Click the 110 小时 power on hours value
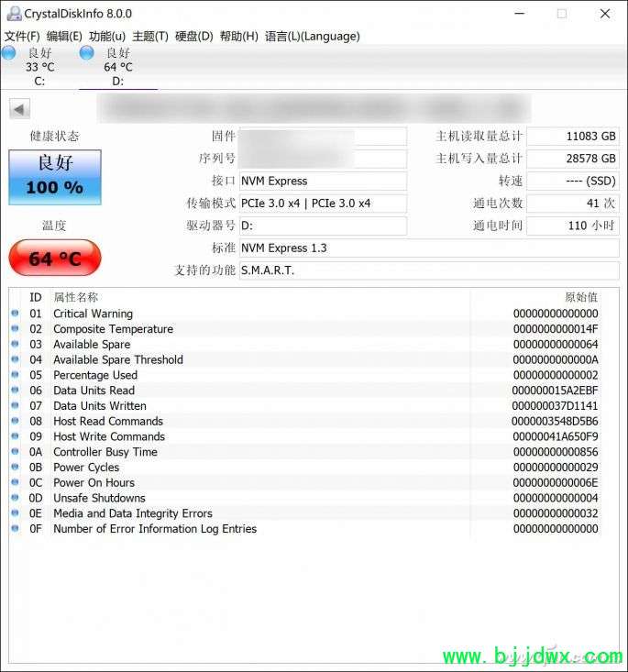 tap(573, 226)
